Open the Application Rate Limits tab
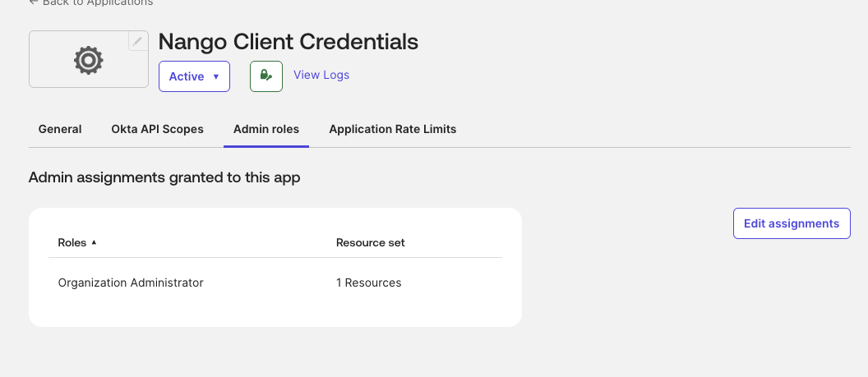868x377 pixels. (x=392, y=129)
